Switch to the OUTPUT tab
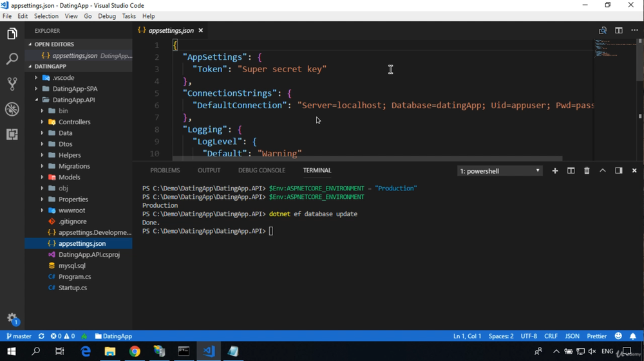 tap(209, 171)
